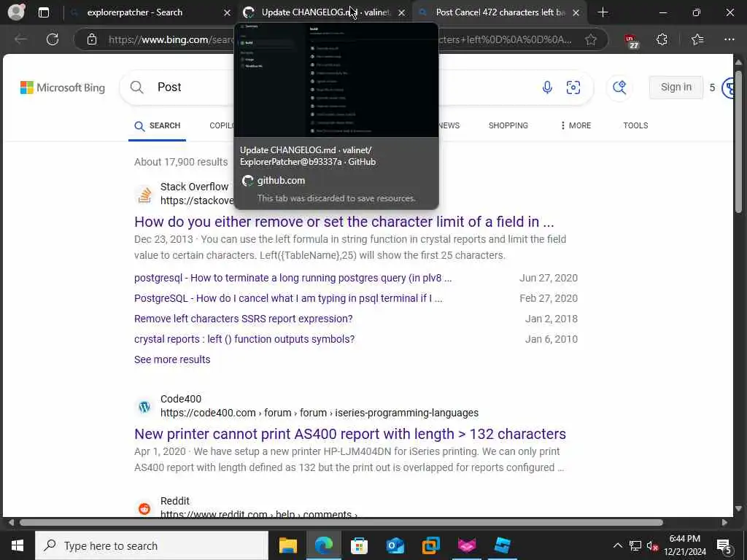
Task: Open the VirtualBox taskbar icon
Action: [430, 545]
